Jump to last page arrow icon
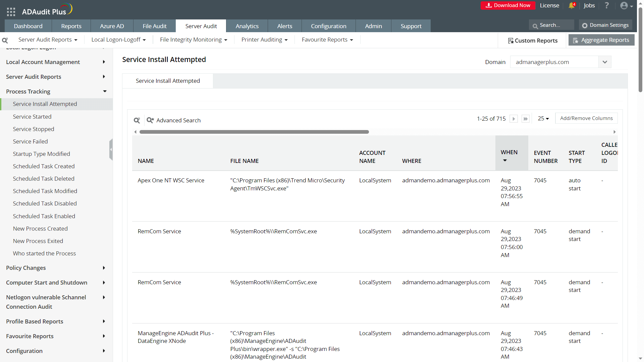The width and height of the screenshot is (644, 362). (x=526, y=119)
